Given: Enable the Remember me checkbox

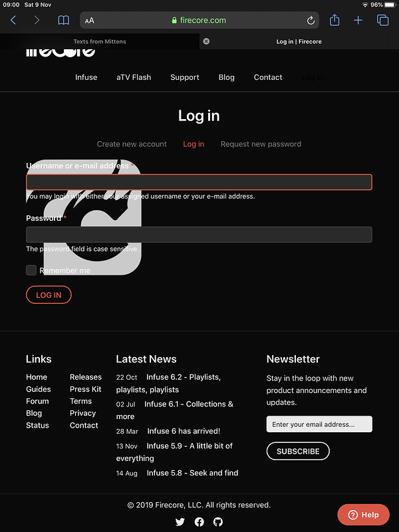Looking at the screenshot, I should pyautogui.click(x=31, y=271).
